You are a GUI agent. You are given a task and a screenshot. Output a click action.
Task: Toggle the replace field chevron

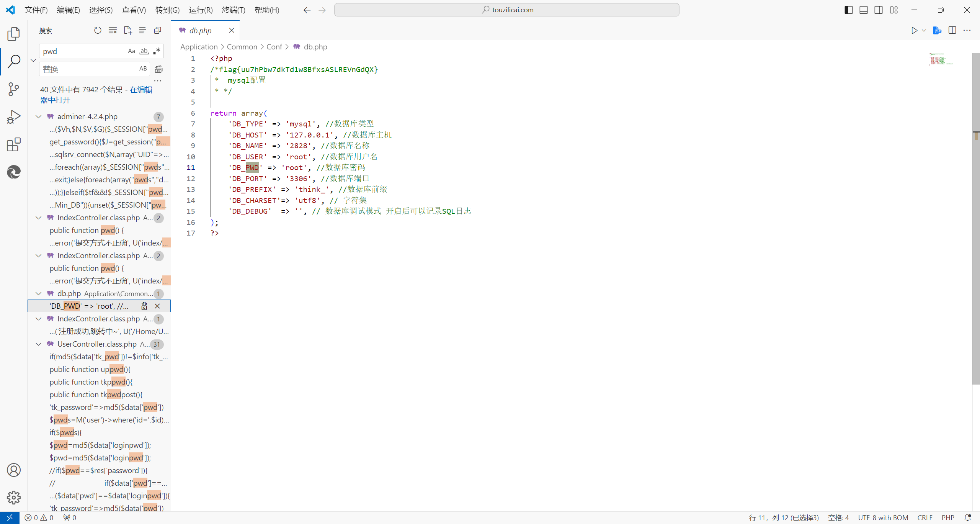(x=33, y=60)
